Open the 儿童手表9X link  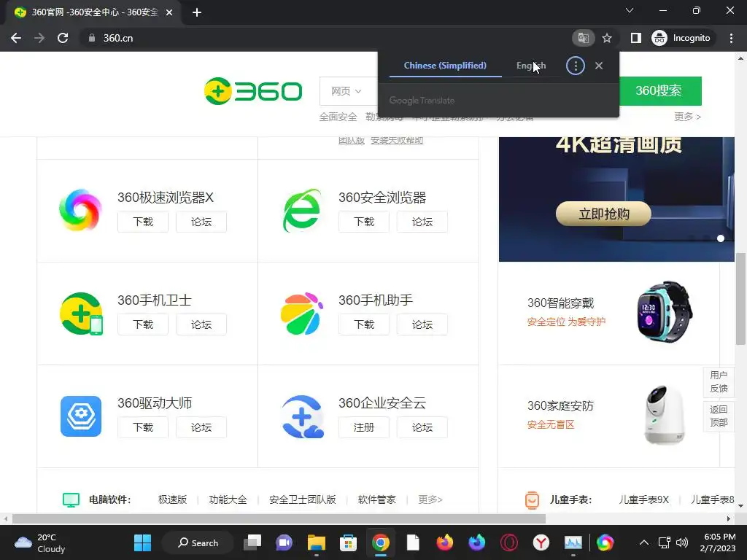point(643,499)
